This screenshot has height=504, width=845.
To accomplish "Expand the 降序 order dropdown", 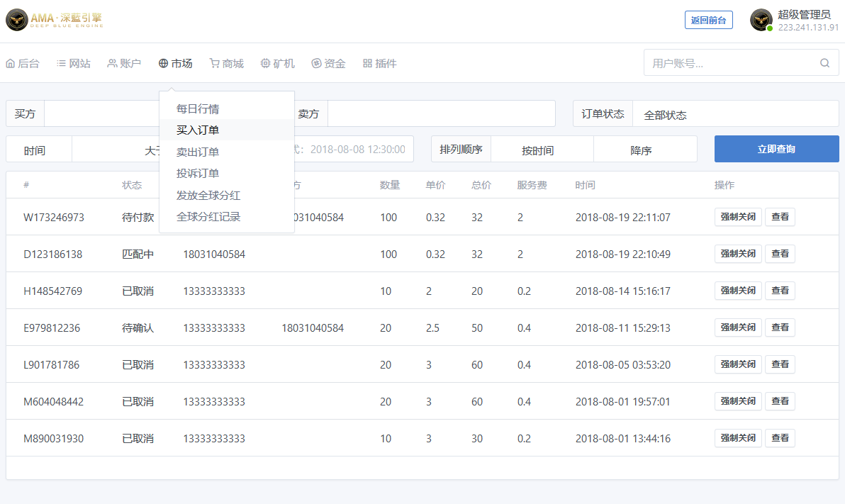I will [x=645, y=150].
